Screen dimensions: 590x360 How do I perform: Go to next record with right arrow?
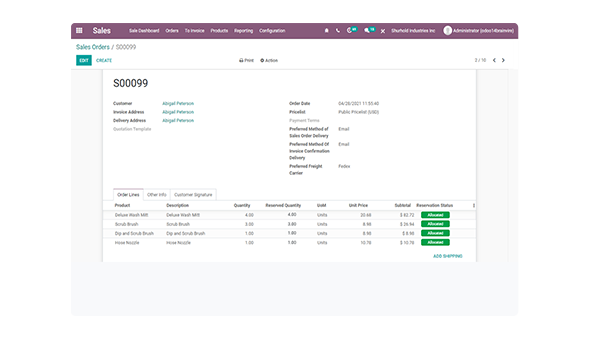503,60
